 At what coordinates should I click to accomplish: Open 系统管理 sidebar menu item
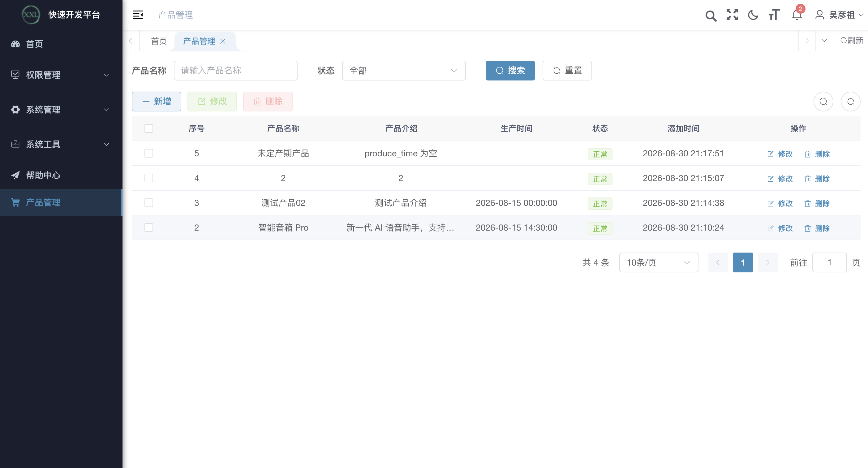(61, 110)
